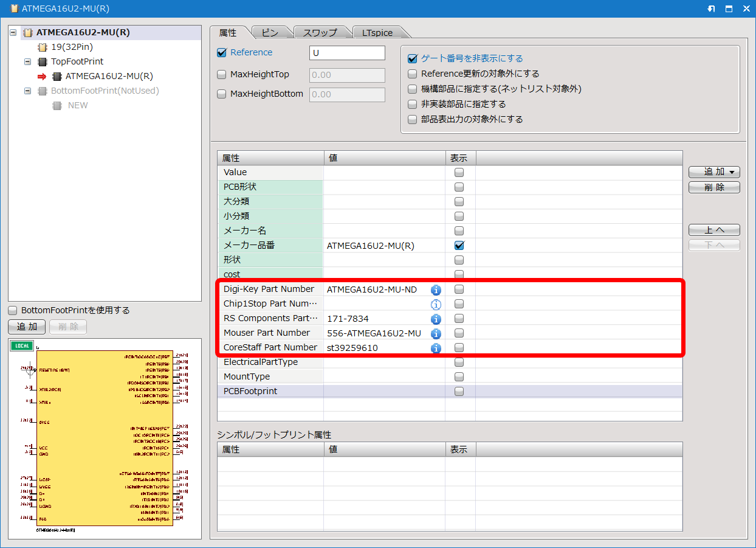Click info icon beside RS Components value

[x=436, y=319]
